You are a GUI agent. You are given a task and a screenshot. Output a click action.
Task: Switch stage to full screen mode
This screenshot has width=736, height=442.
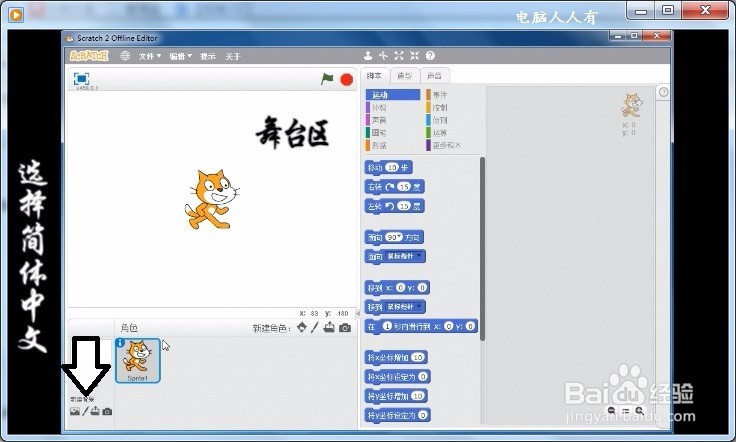tap(81, 79)
